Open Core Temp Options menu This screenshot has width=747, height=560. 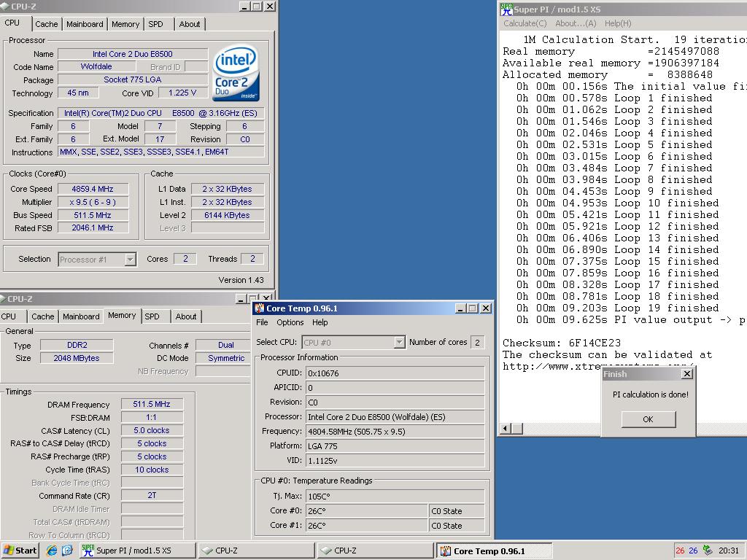point(290,322)
